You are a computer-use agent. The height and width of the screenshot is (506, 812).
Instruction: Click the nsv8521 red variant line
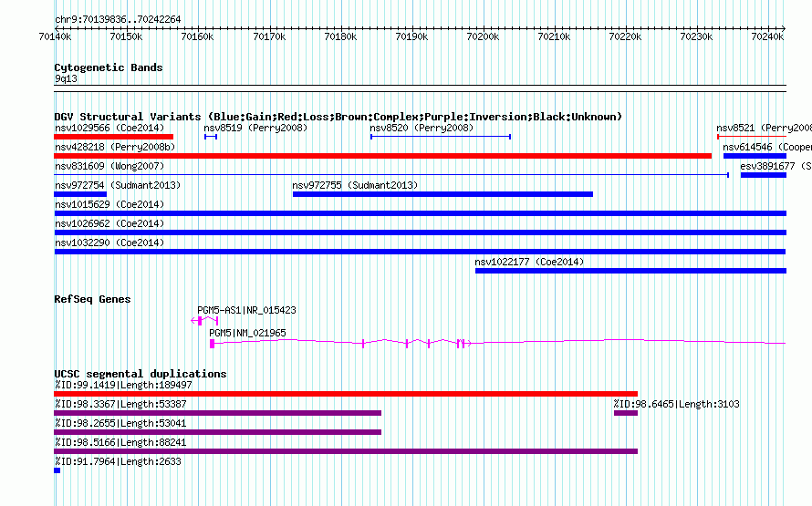pyautogui.click(x=752, y=137)
